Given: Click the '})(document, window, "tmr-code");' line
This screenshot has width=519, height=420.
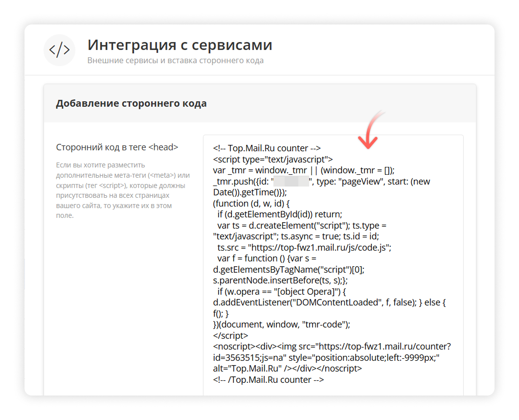Looking at the screenshot, I should coord(282,325).
